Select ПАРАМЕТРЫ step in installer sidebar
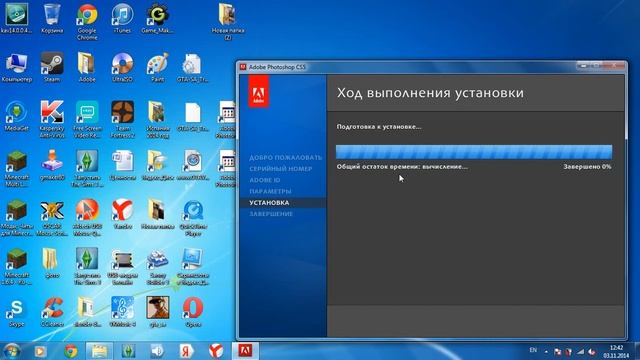This screenshot has width=640, height=360. tap(270, 191)
